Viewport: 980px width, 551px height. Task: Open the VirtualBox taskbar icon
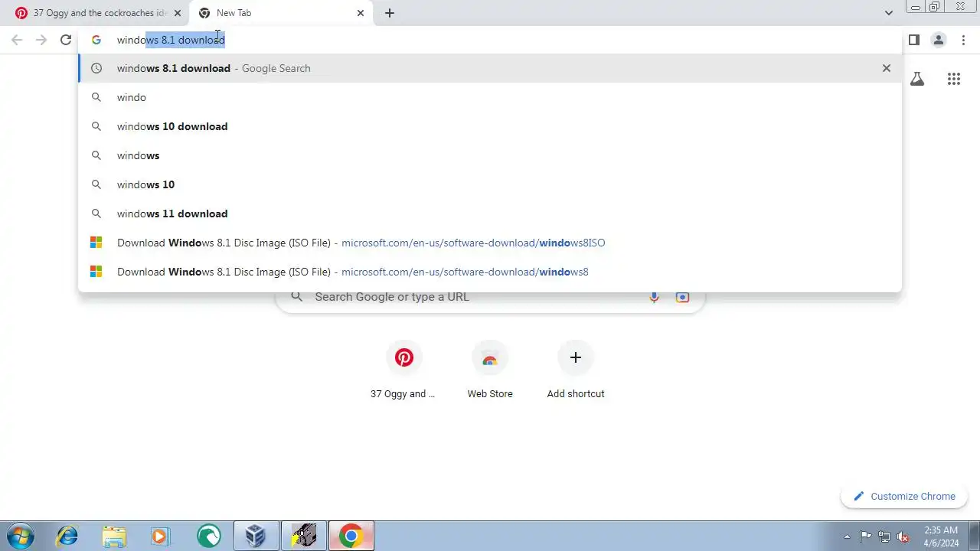pyautogui.click(x=256, y=536)
